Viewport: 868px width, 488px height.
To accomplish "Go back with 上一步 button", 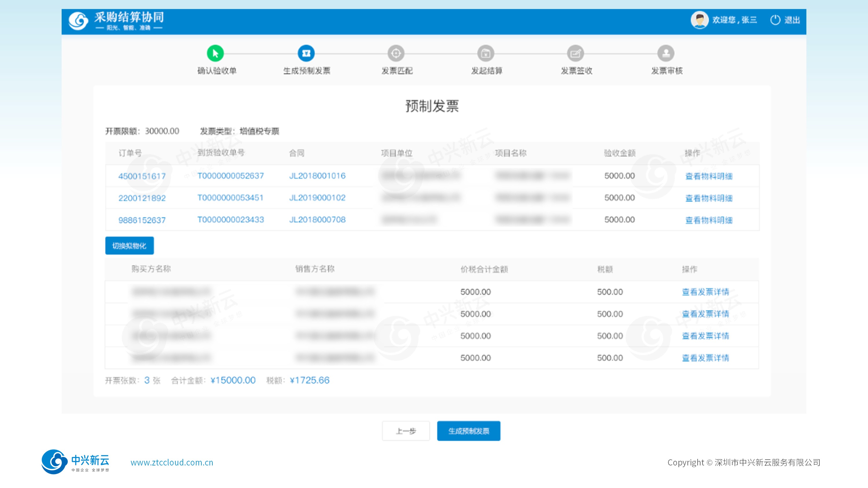I will [x=406, y=431].
